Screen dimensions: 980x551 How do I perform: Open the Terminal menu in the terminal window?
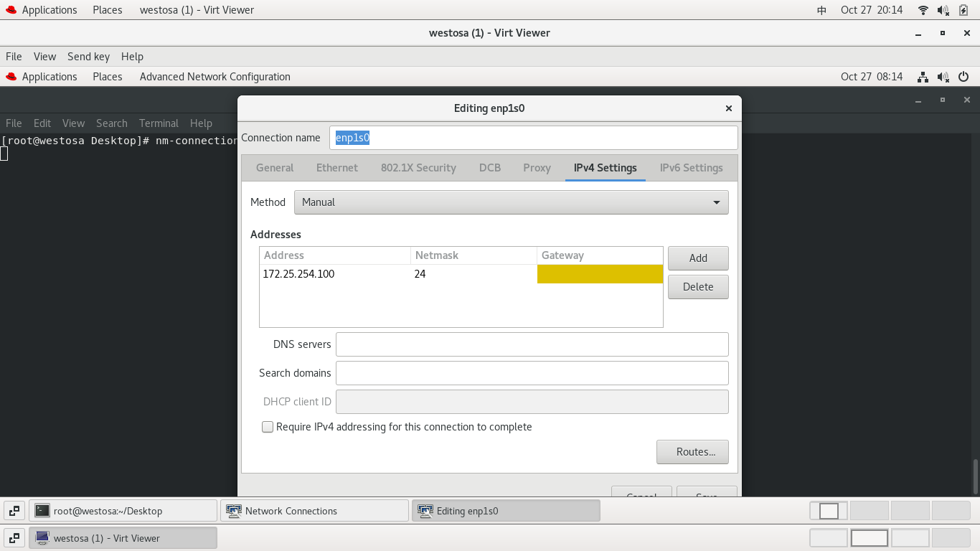click(159, 123)
